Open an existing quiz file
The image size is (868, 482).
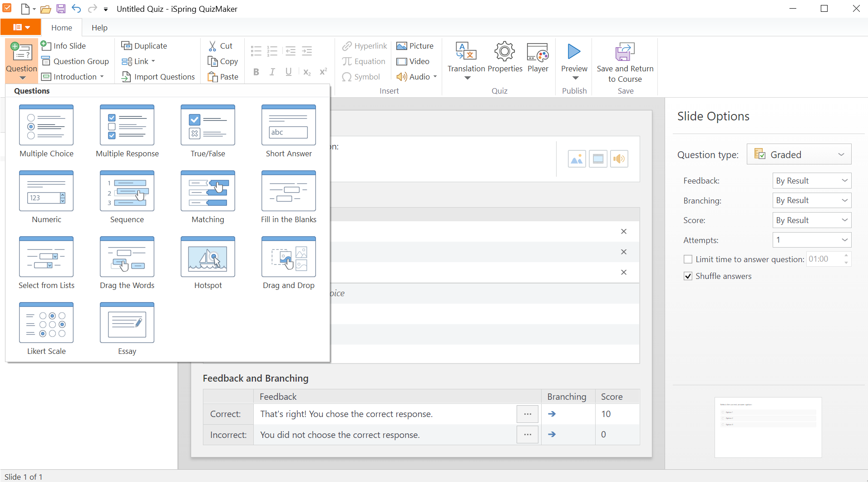coord(45,9)
